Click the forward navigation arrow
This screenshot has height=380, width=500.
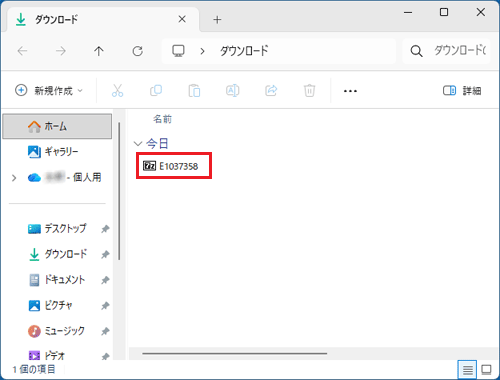[x=61, y=51]
